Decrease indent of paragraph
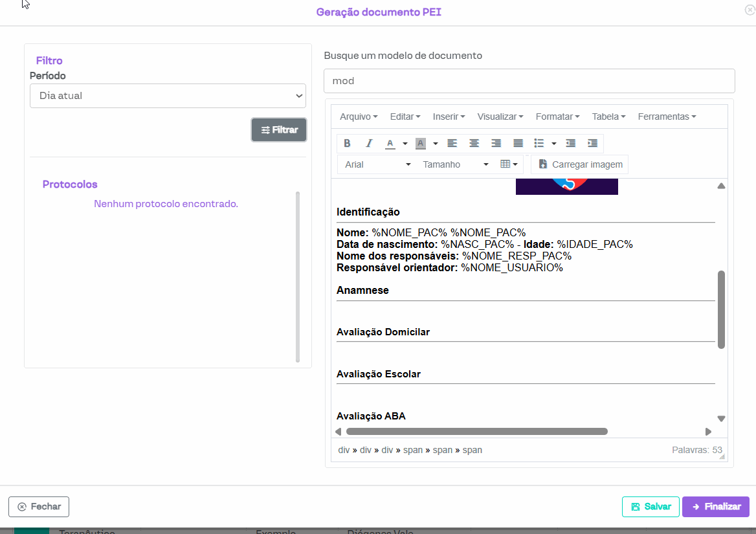Screen dimensions: 756x534 [x=570, y=143]
